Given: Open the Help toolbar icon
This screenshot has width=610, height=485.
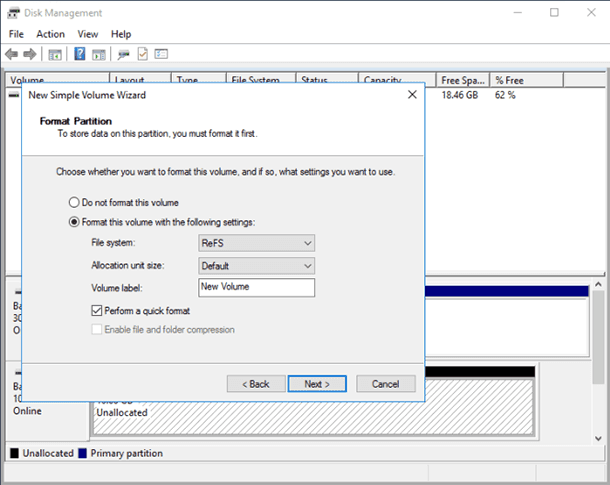Looking at the screenshot, I should 79,54.
